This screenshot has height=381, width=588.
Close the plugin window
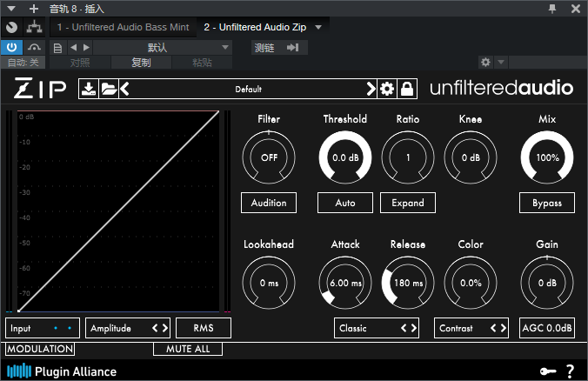(x=576, y=8)
